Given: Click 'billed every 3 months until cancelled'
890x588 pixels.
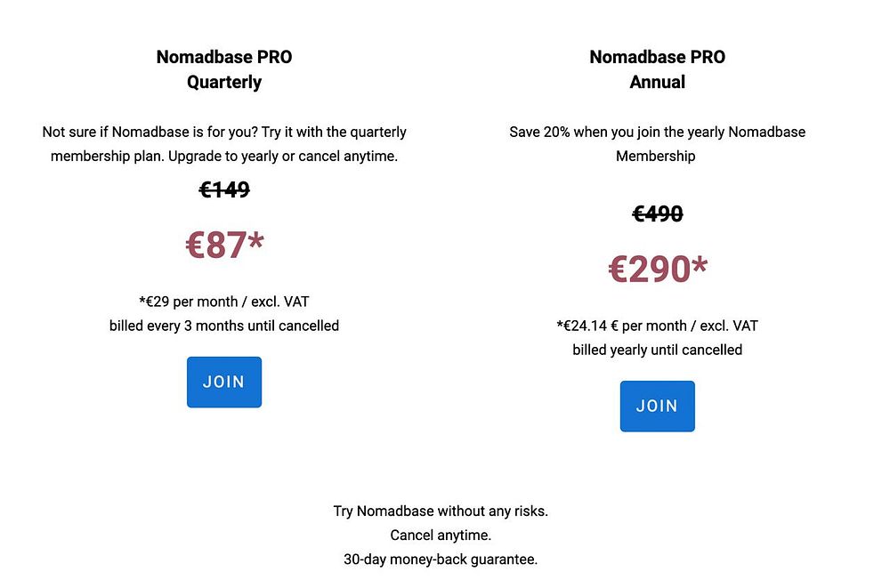Looking at the screenshot, I should pos(224,326).
